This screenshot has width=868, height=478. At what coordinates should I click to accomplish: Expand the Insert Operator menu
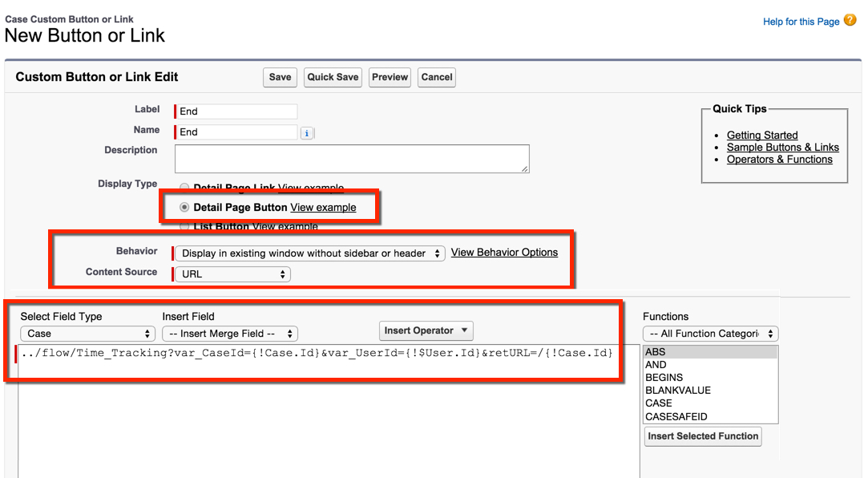coord(426,330)
